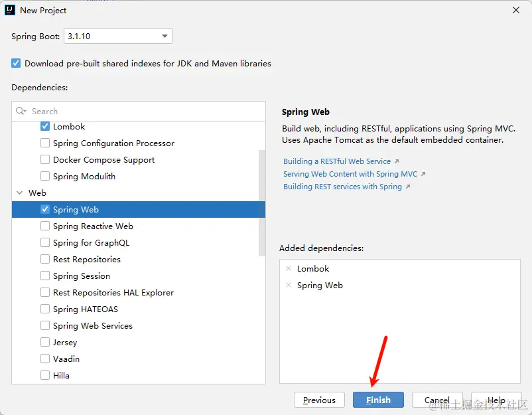The image size is (532, 415).
Task: Check Spring for GraphQL
Action: pos(45,242)
